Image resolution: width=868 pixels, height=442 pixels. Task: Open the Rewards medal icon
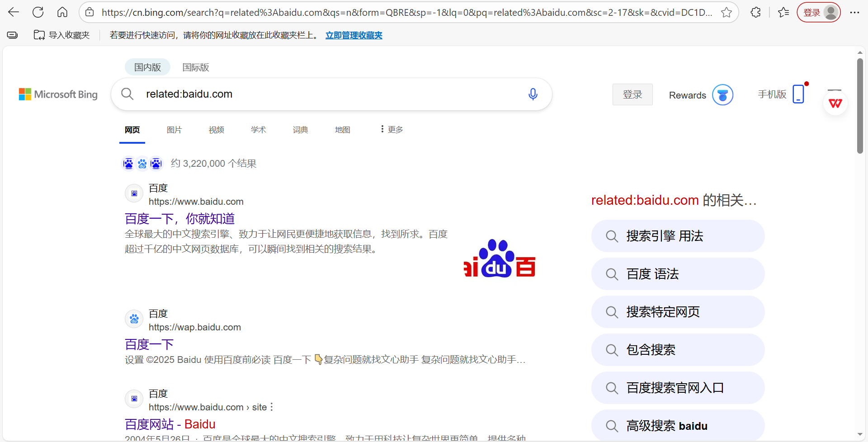[722, 95]
